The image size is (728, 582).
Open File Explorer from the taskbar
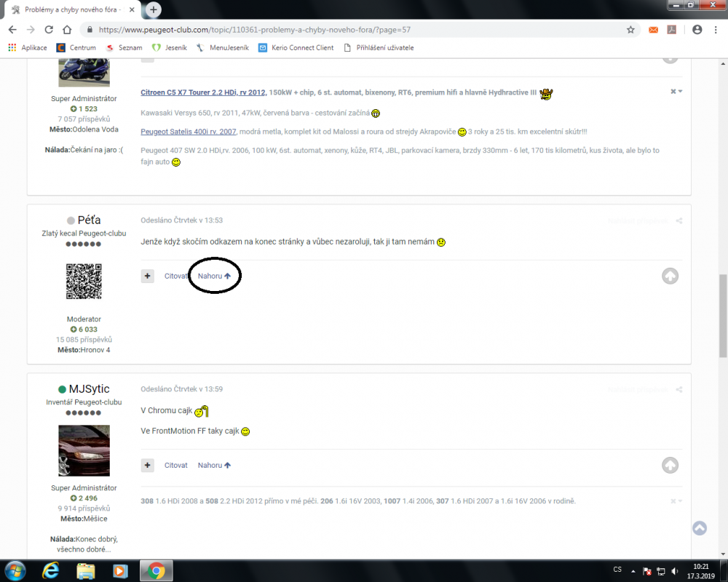(85, 570)
